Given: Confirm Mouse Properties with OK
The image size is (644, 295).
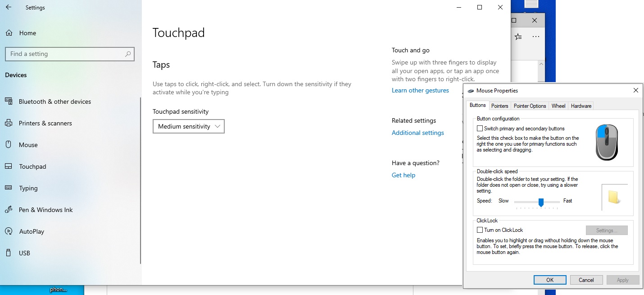Looking at the screenshot, I should 550,280.
